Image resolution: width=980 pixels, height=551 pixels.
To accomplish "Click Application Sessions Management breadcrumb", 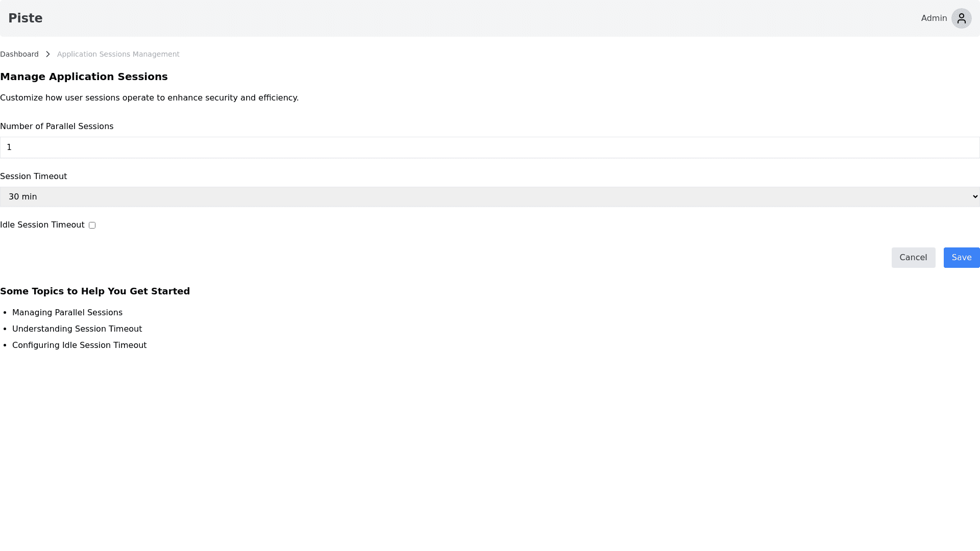I will point(118,54).
